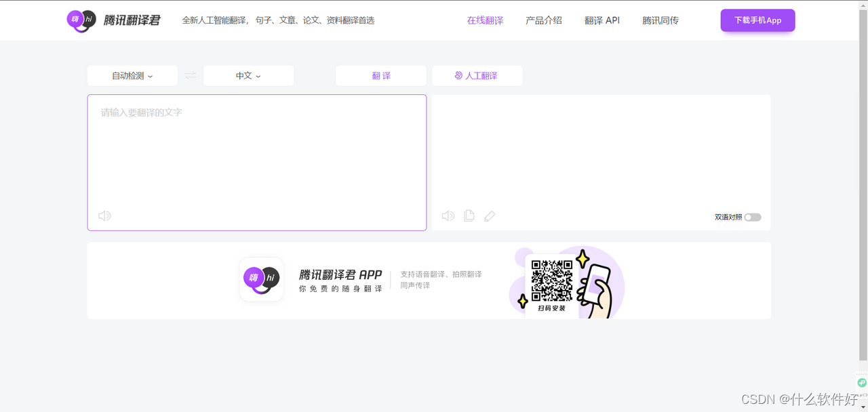
Task: Swap source and target languages arrows
Action: (x=191, y=76)
